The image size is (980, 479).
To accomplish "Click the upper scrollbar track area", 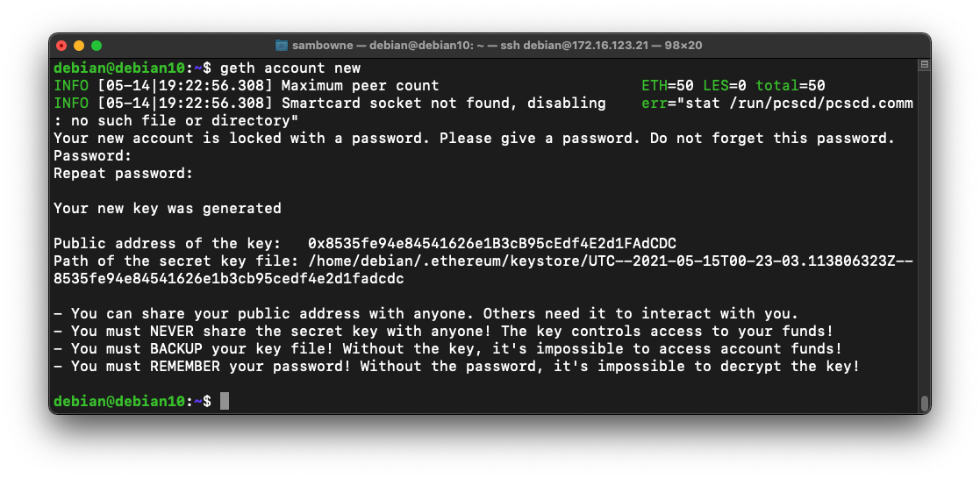I will (924, 175).
